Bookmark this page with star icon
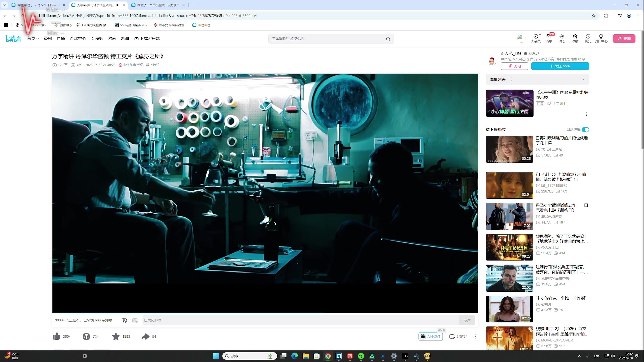The width and height of the screenshot is (644, 362). pyautogui.click(x=594, y=16)
